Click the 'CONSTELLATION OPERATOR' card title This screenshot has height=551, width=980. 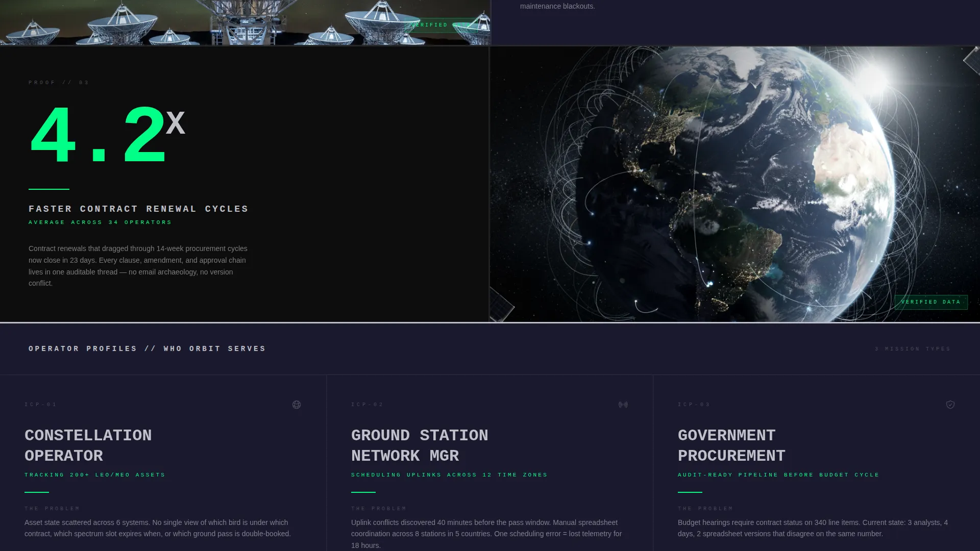tap(88, 445)
